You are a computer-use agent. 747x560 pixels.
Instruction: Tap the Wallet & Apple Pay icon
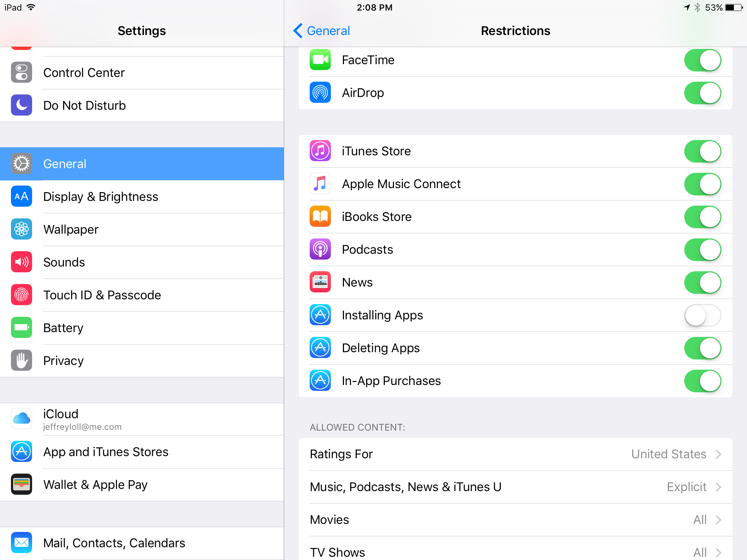pyautogui.click(x=22, y=485)
